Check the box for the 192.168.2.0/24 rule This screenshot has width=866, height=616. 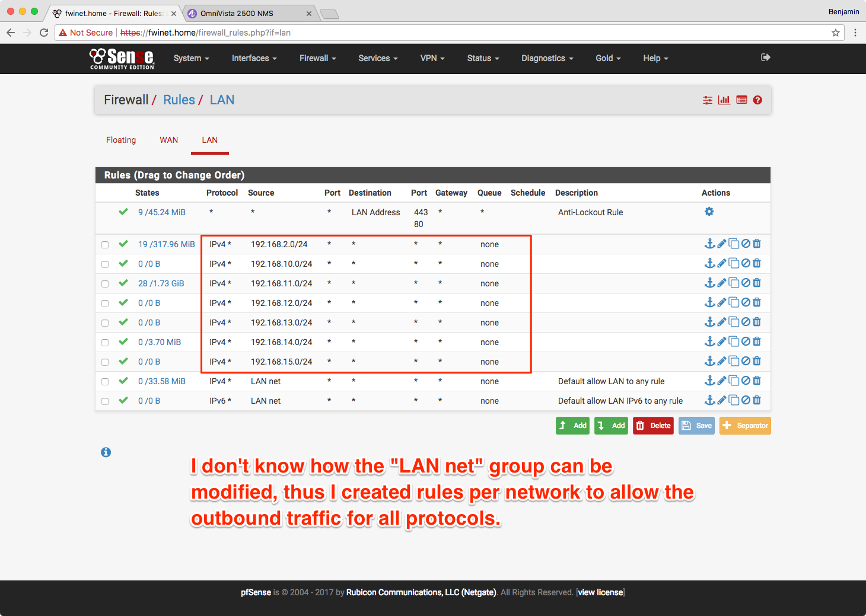105,245
